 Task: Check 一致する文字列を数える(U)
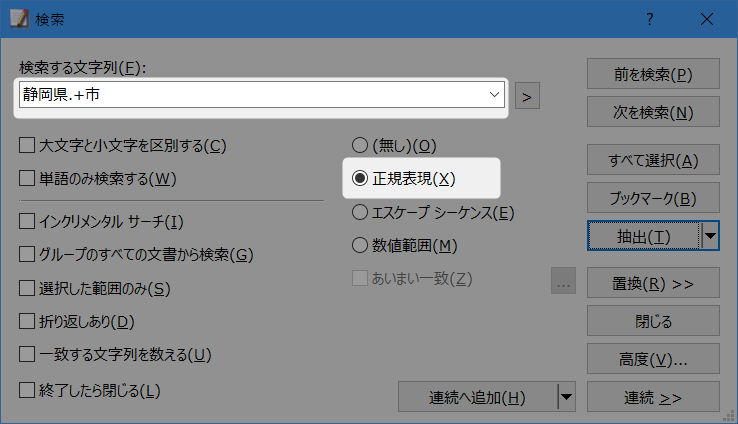click(x=27, y=354)
